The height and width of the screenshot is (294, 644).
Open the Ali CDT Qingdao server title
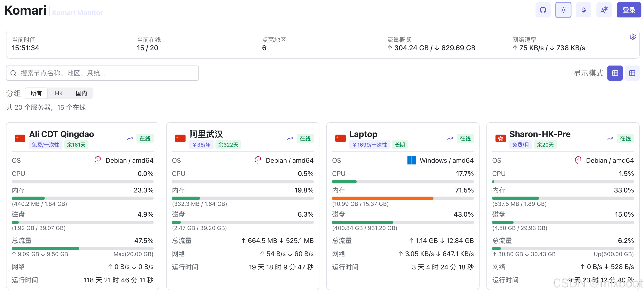click(x=62, y=134)
